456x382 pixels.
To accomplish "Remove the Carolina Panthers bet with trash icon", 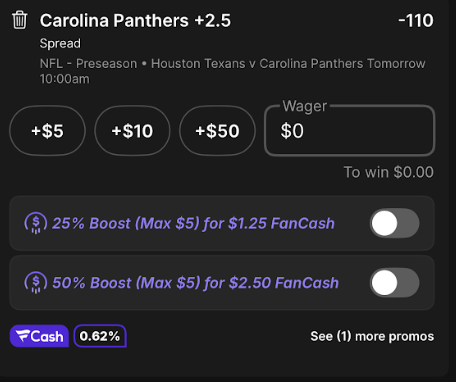I will [19, 20].
